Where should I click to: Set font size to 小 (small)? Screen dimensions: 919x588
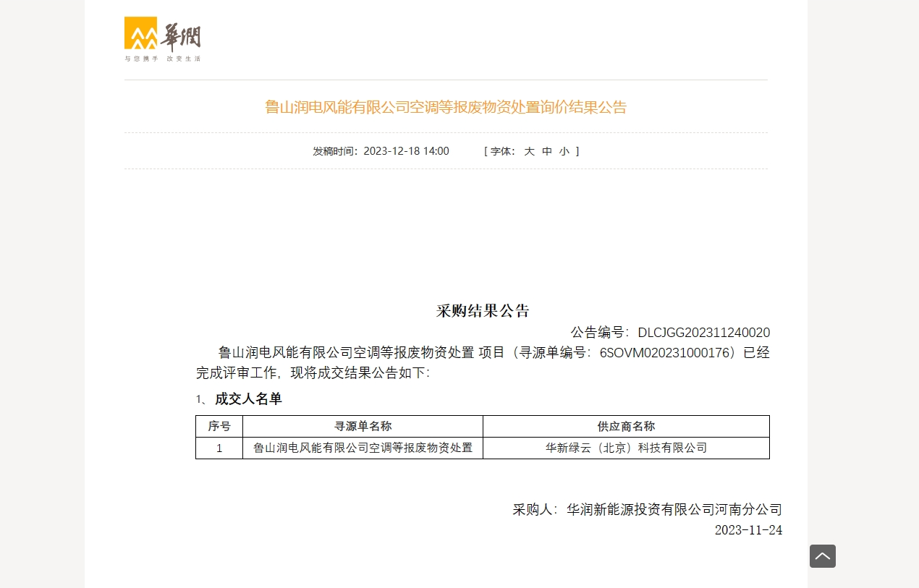click(564, 151)
